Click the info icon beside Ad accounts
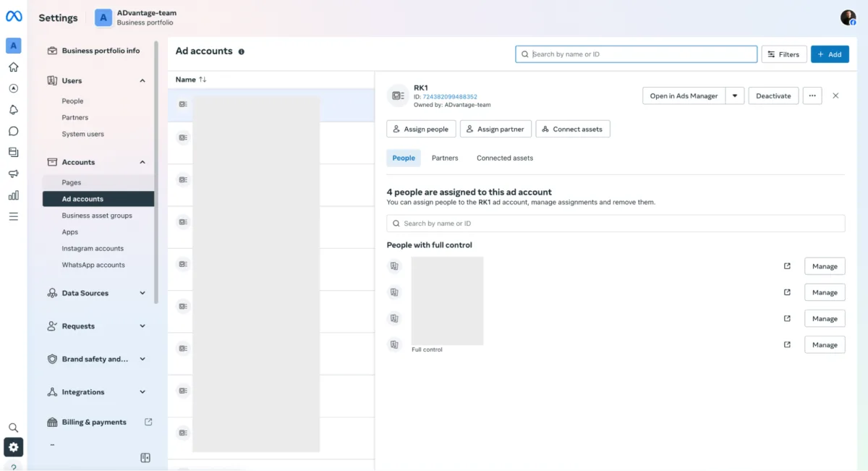The image size is (868, 471). pyautogui.click(x=242, y=52)
